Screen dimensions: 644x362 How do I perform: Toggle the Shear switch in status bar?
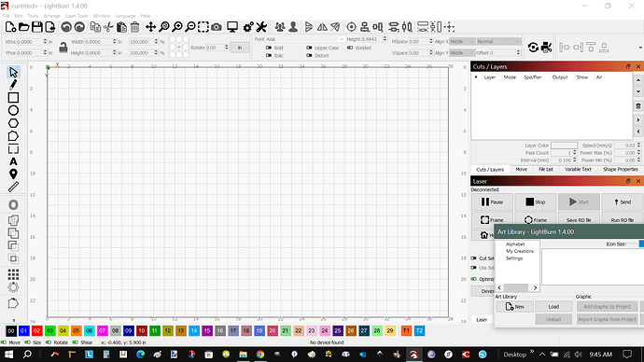[76, 342]
